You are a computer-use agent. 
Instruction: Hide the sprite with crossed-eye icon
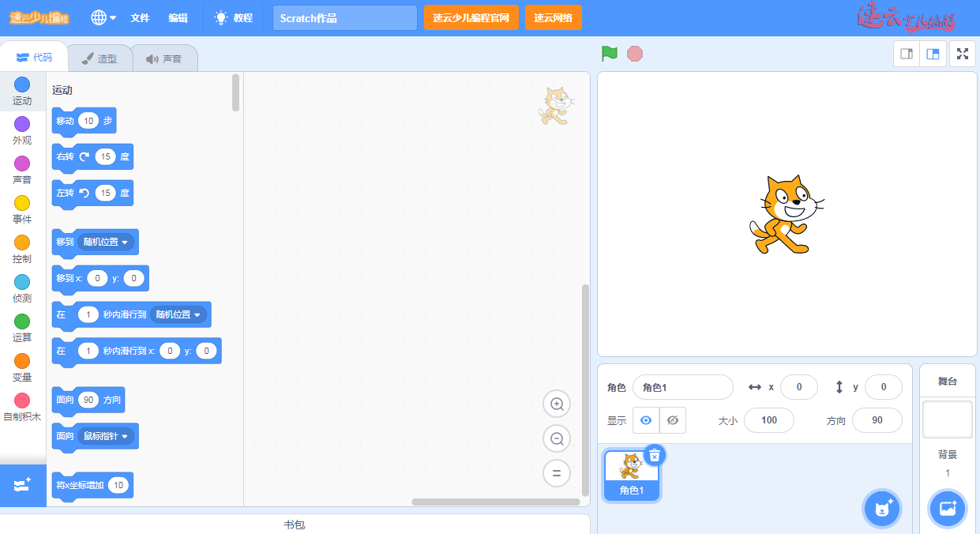tap(673, 420)
